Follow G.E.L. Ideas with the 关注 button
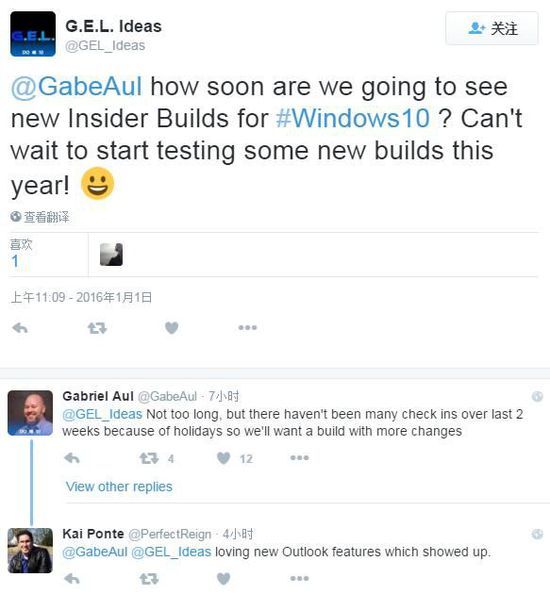Screen dimensions: 550x594 tap(492, 28)
